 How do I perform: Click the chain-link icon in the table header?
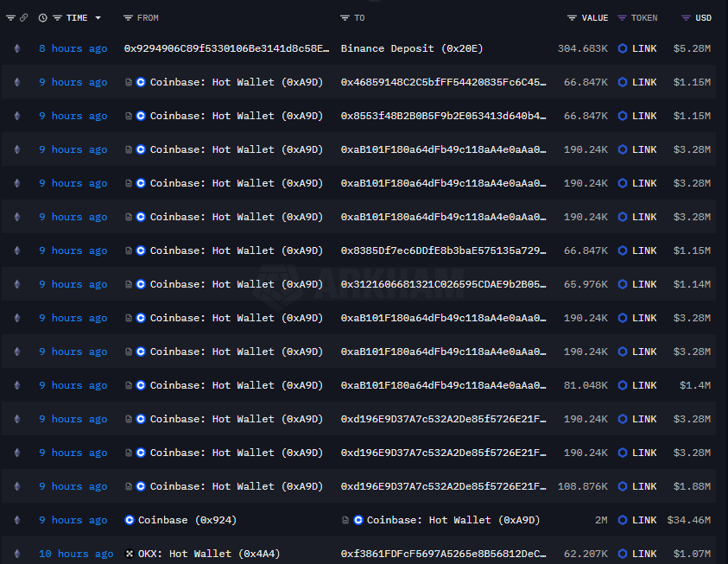pyautogui.click(x=23, y=17)
